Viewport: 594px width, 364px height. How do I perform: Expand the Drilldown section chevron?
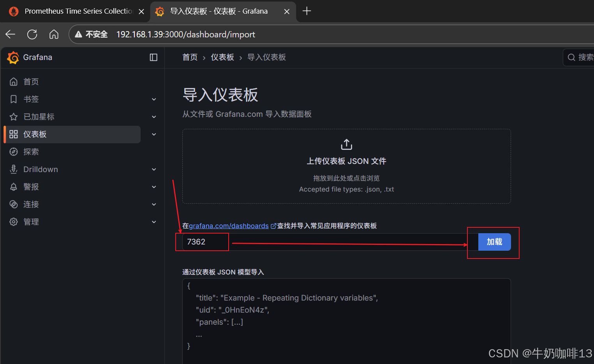click(x=154, y=169)
